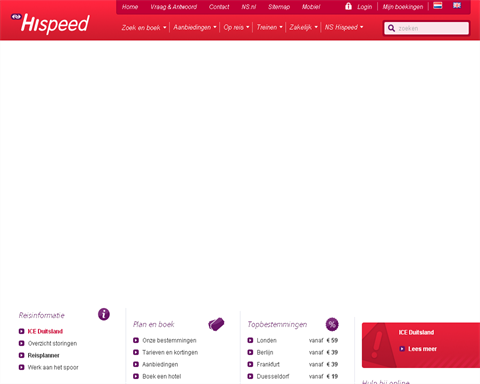
Task: Switch language with Dutch flag icon
Action: tap(438, 5)
